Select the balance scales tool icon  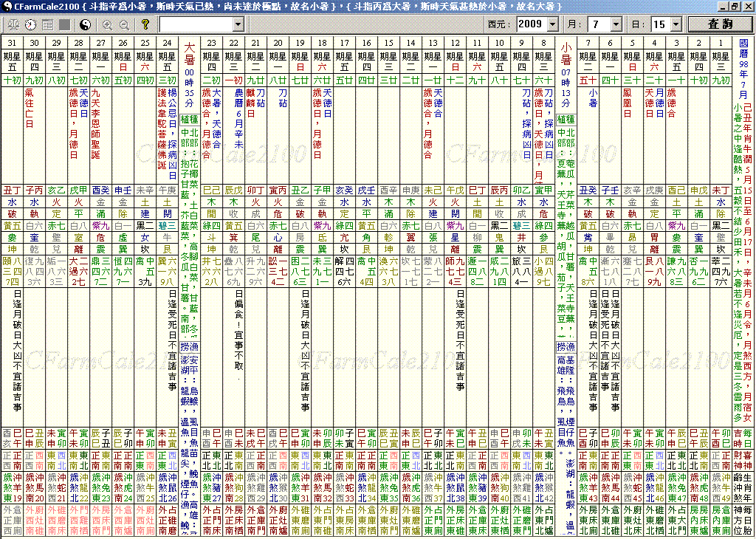pos(13,26)
